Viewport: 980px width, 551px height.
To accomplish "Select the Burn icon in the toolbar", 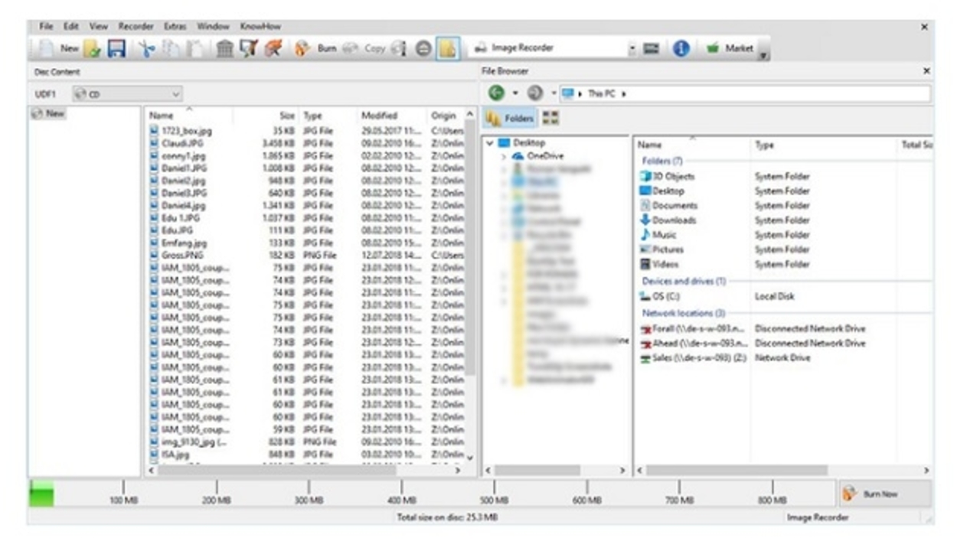I will tap(300, 47).
